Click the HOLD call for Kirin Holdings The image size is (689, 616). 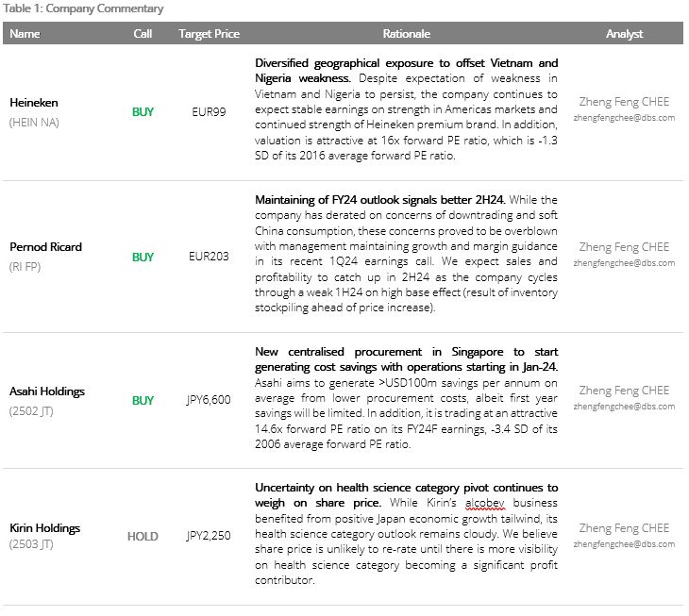tap(143, 537)
